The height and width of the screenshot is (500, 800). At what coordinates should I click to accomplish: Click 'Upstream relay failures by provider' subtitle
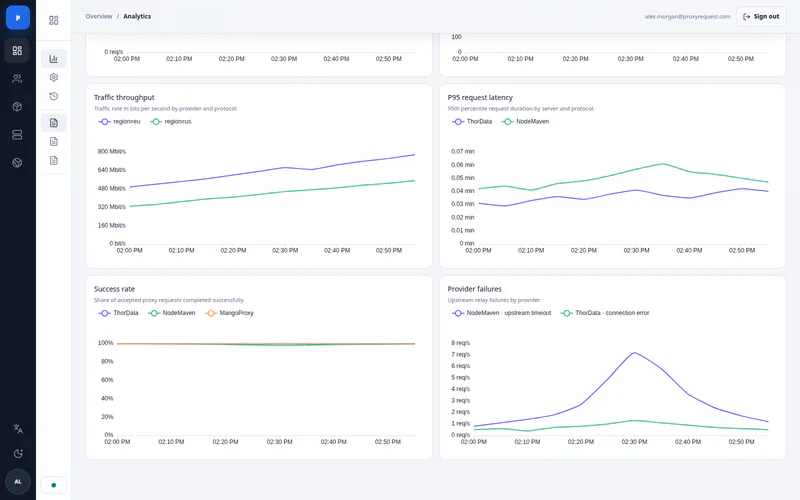tap(494, 300)
